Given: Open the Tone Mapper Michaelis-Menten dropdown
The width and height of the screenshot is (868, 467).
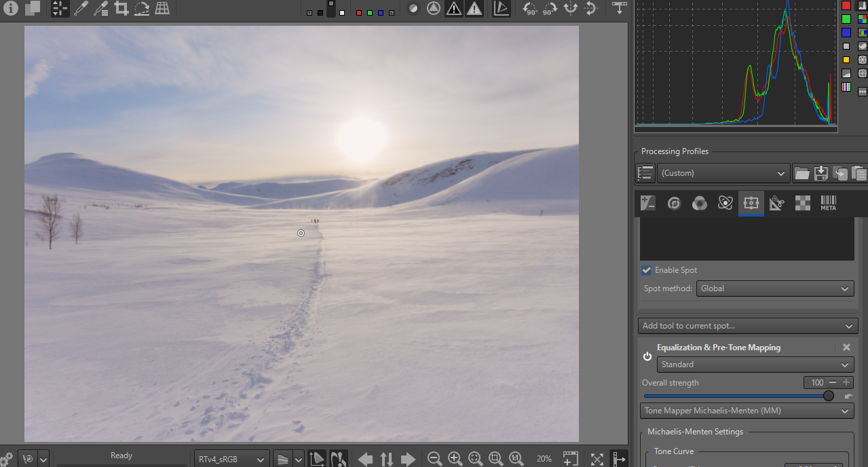Looking at the screenshot, I should [x=747, y=411].
